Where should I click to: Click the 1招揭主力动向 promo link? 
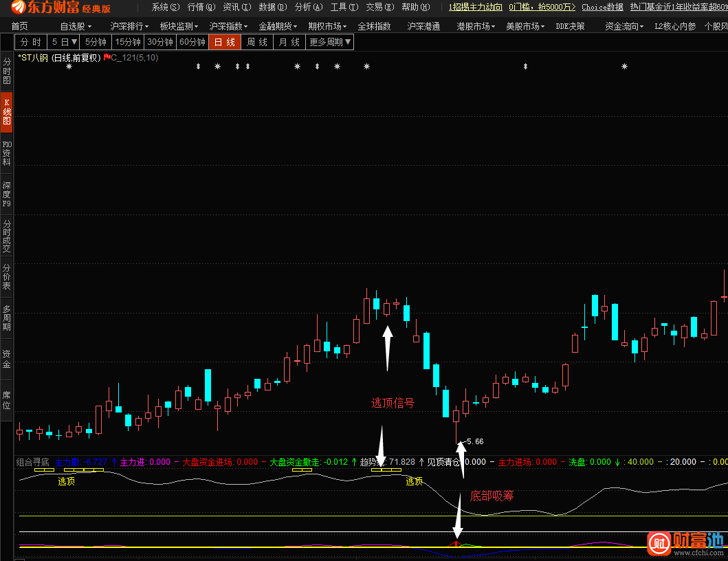(474, 8)
